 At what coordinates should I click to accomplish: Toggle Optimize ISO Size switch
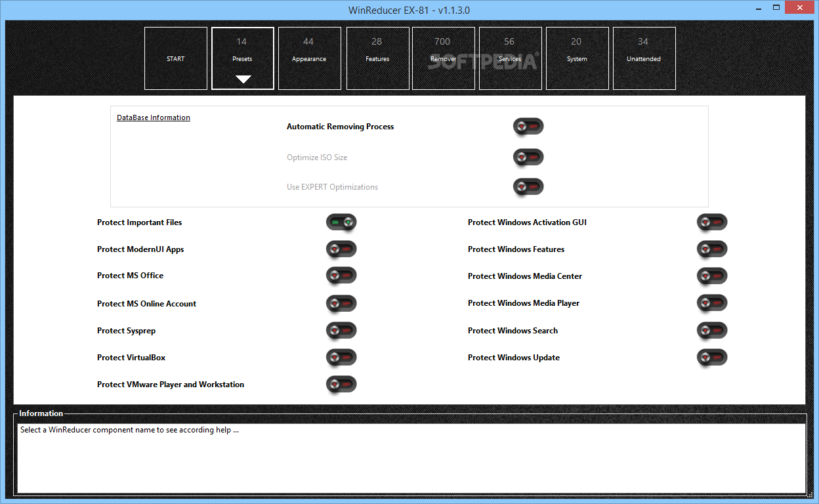click(x=528, y=157)
